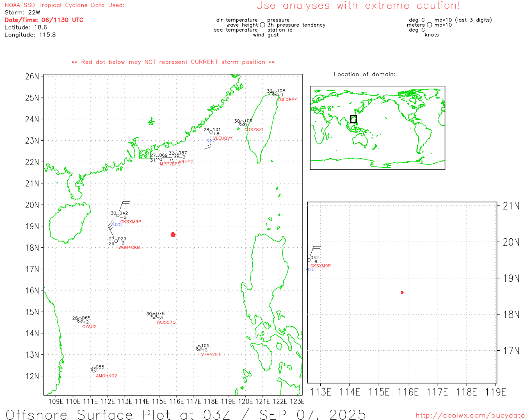Select the station circle for YAJ557Q

click(154, 316)
